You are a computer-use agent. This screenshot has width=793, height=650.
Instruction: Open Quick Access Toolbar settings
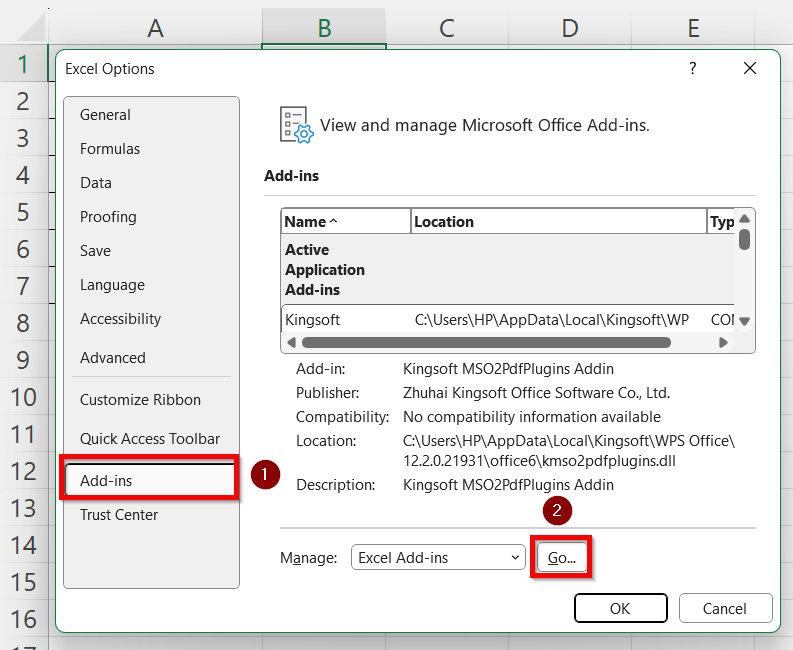point(150,439)
